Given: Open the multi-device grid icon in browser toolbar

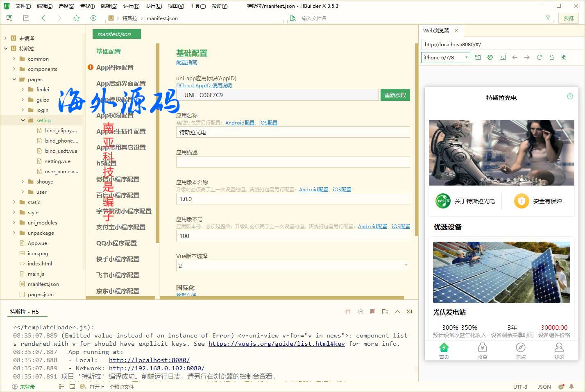Looking at the screenshot, I should pos(564,57).
